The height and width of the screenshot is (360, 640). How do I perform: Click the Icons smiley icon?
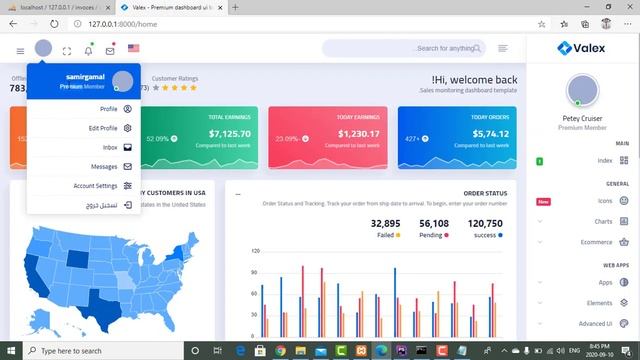624,200
